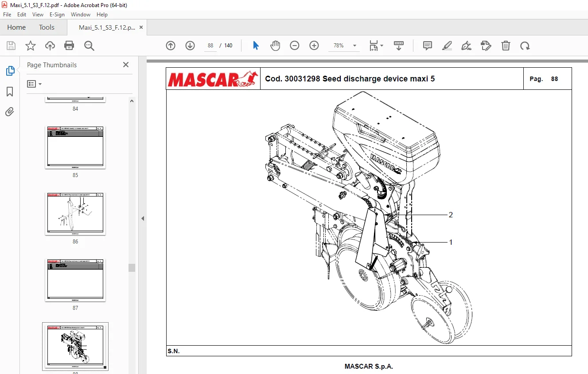Click the '140' total pages text

tap(228, 46)
